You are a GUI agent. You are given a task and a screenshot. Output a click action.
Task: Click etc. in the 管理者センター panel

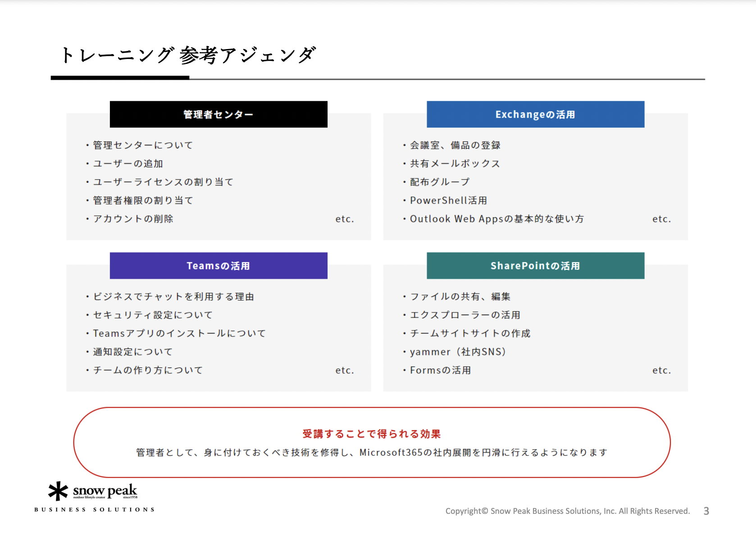click(345, 219)
